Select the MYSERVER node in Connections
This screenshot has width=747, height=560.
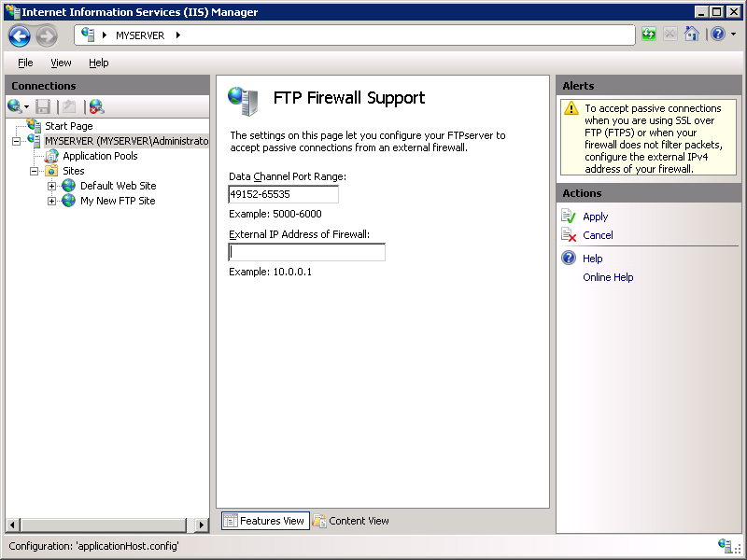point(126,141)
